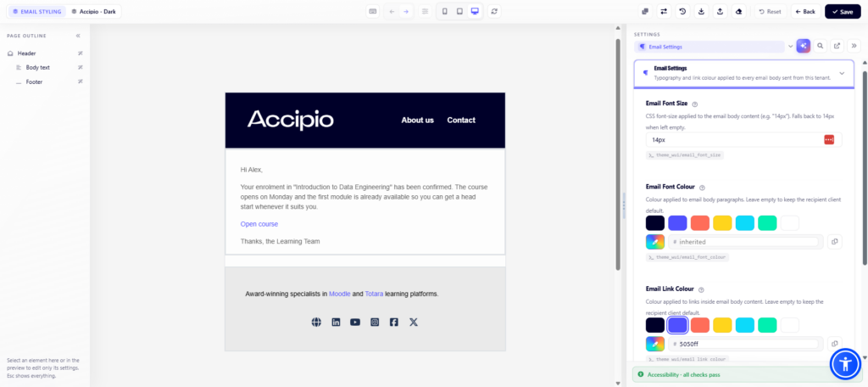Screen dimensions: 868x387
Task: Open settings in external window icon
Action: [837, 47]
